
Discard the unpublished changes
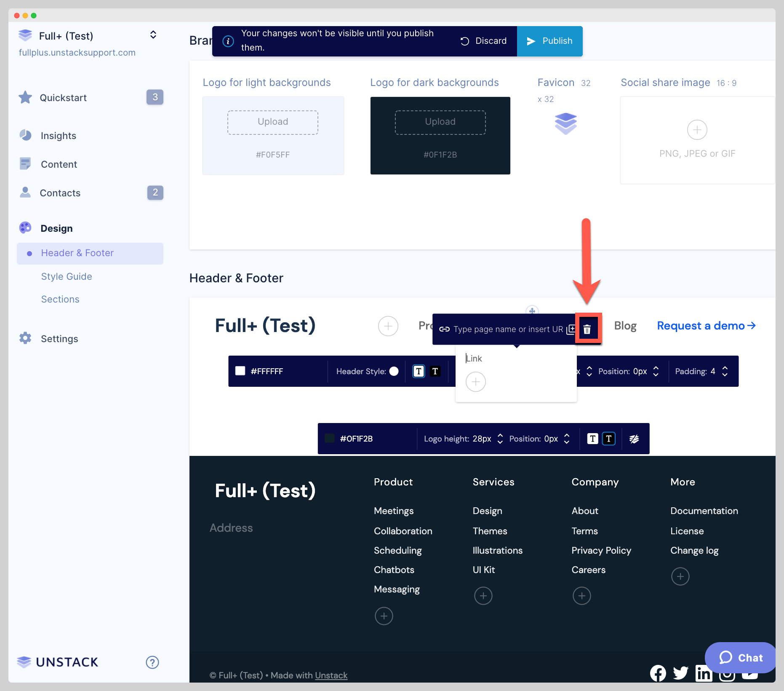[483, 41]
